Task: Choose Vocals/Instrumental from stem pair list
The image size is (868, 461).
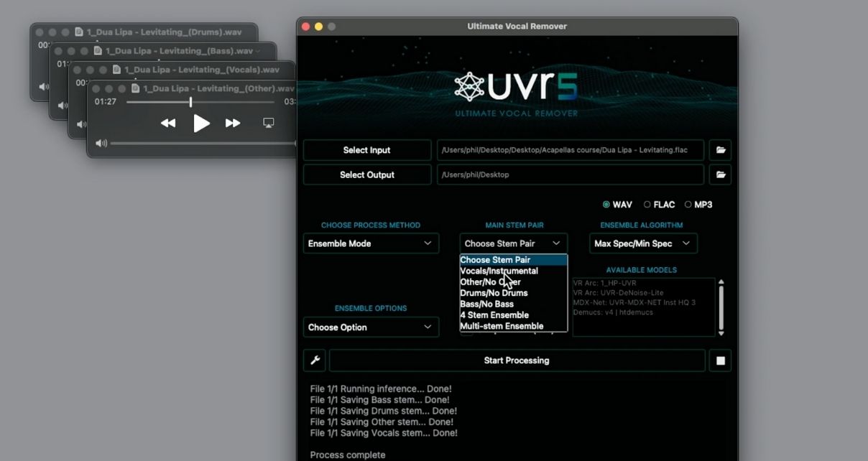Action: click(499, 271)
